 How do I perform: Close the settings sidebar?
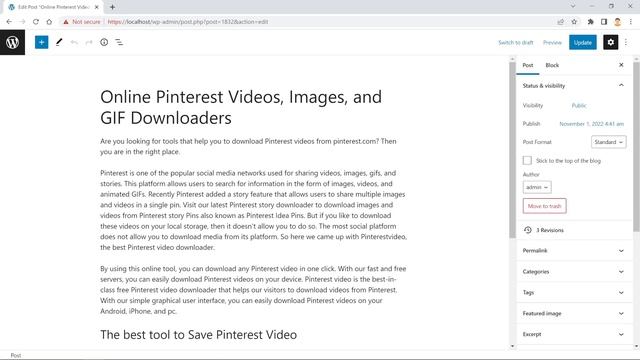[621, 65]
